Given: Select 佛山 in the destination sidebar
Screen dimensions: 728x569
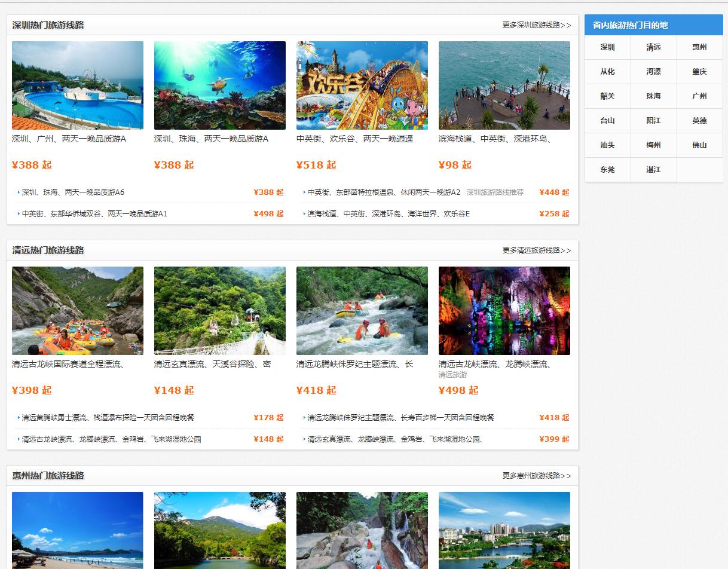Looking at the screenshot, I should [699, 145].
